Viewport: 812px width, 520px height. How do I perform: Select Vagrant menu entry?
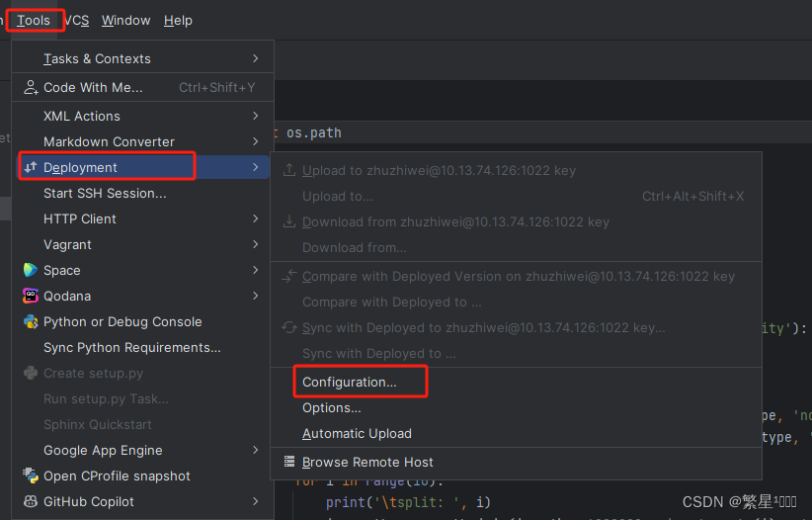pos(143,245)
